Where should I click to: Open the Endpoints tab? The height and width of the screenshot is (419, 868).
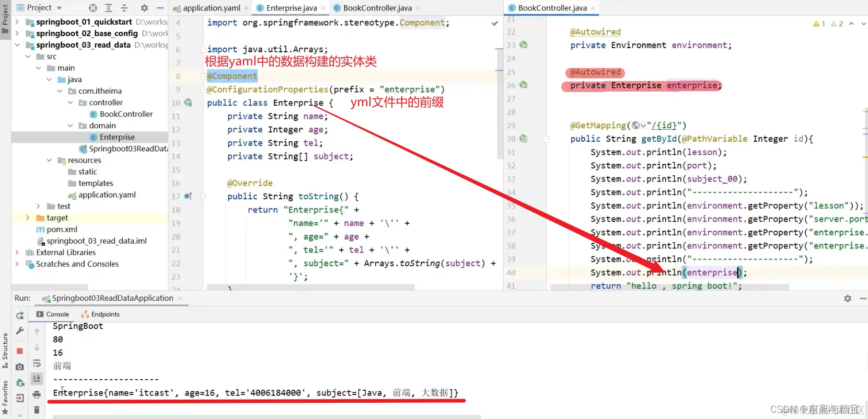[100, 314]
